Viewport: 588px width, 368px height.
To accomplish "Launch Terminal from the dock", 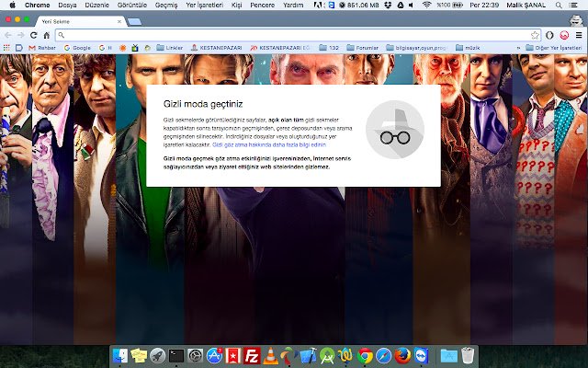I will (x=176, y=356).
